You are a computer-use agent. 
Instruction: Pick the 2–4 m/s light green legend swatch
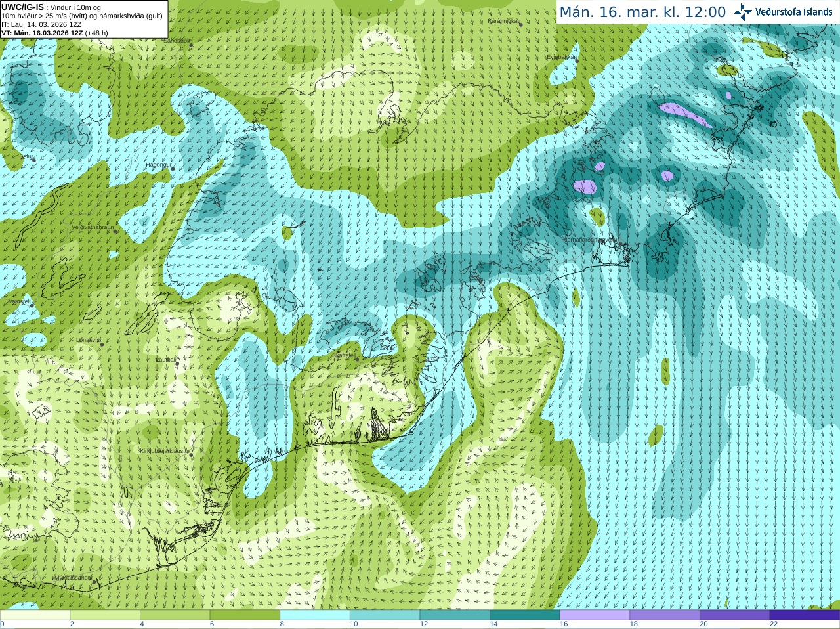click(105, 615)
